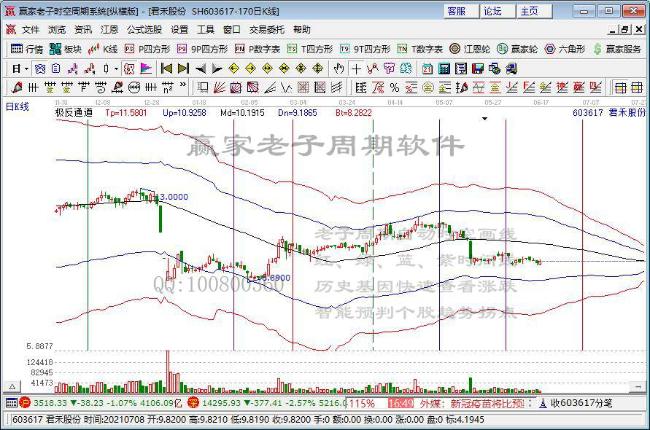The width and height of the screenshot is (650, 430).
Task: Open the 工具 menu
Action: tap(206, 29)
